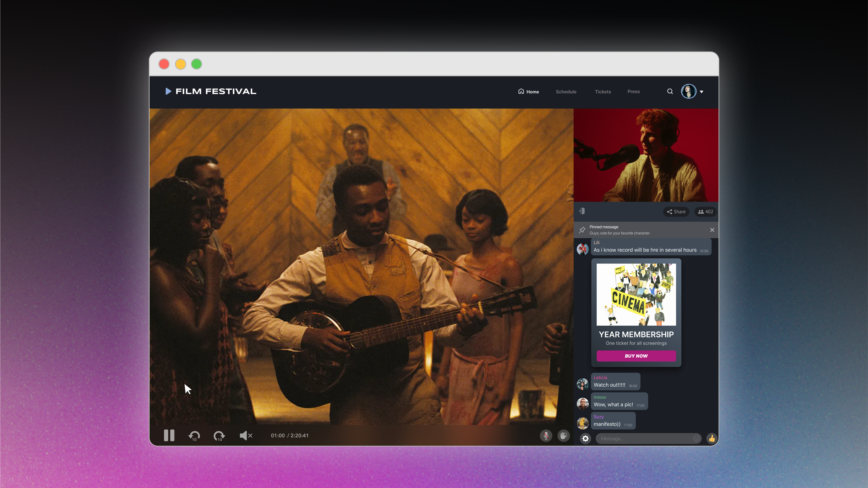868x488 pixels.
Task: Open the emoji picker in message field
Action: [696, 439]
